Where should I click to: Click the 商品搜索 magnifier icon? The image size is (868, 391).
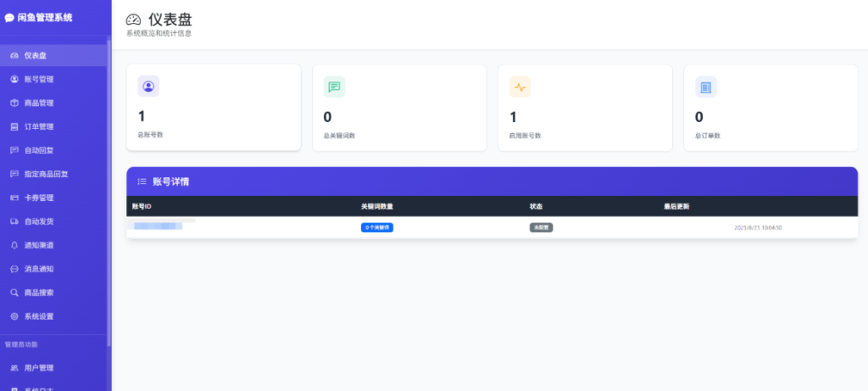pos(14,293)
